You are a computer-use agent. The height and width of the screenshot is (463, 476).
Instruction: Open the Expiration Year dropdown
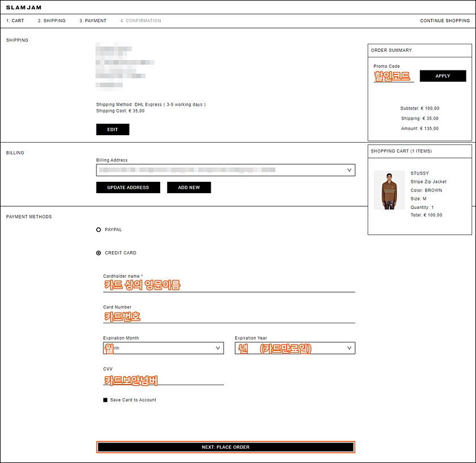(x=295, y=348)
